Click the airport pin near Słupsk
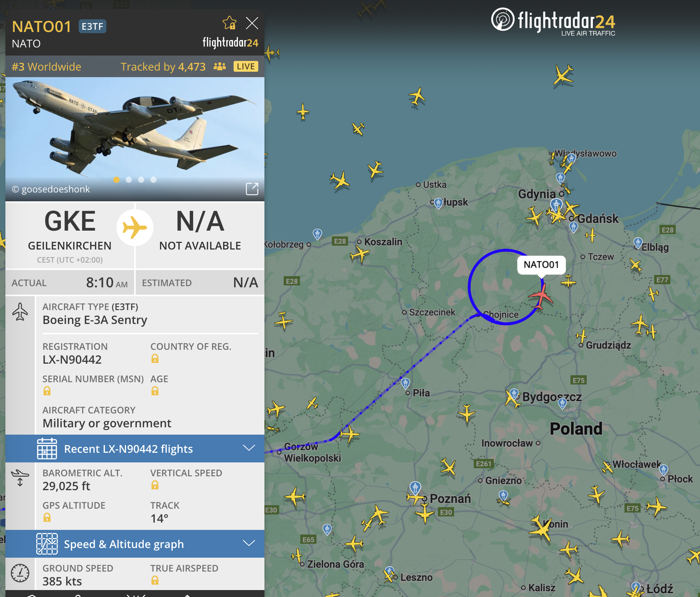Image resolution: width=700 pixels, height=597 pixels. 438,203
